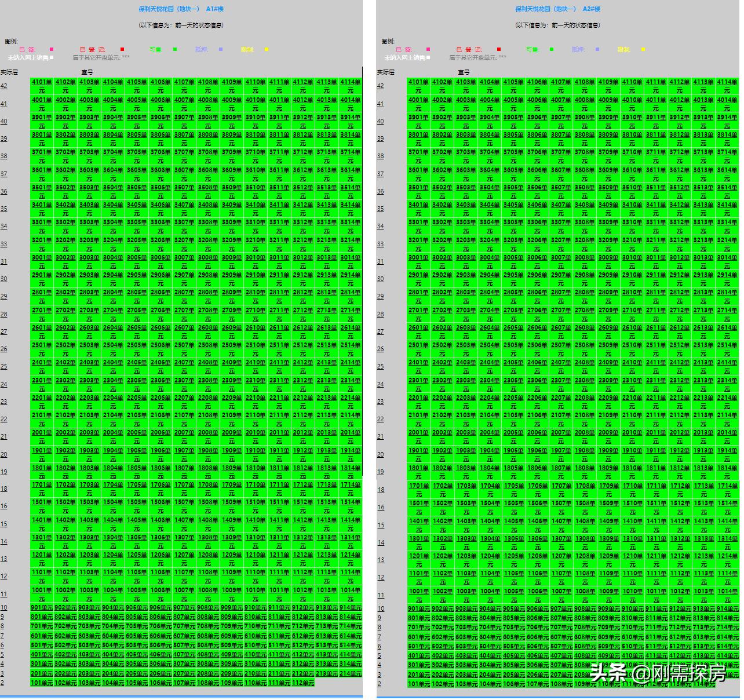Click floor number 42 link in A1 panel

click(x=4, y=86)
